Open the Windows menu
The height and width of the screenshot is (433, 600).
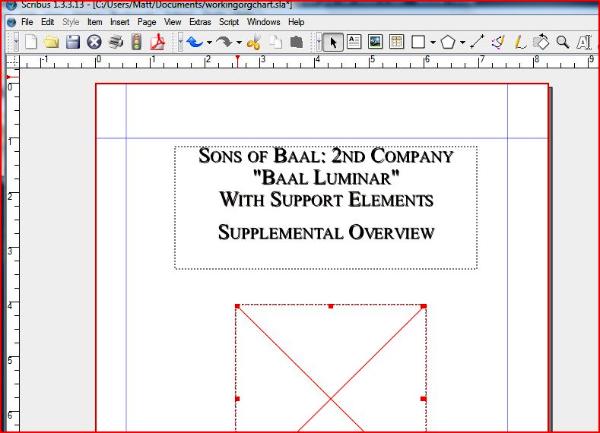coord(264,22)
